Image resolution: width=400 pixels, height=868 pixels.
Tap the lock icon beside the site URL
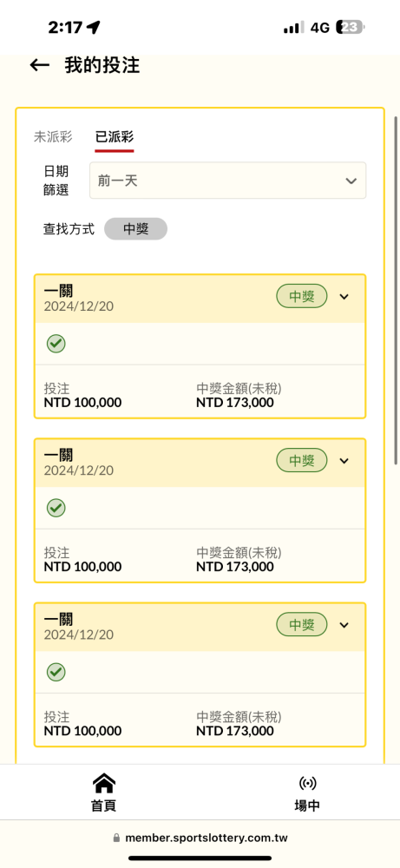tap(116, 838)
